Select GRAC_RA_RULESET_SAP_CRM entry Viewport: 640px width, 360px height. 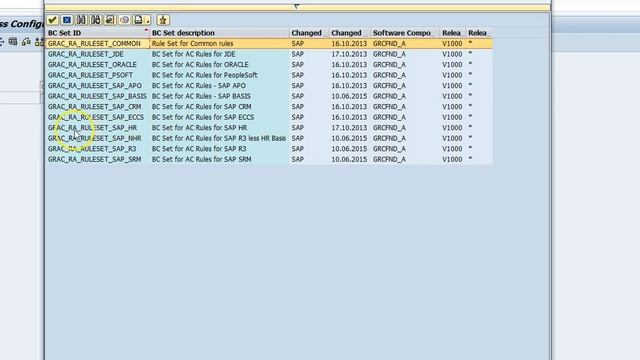(95, 107)
